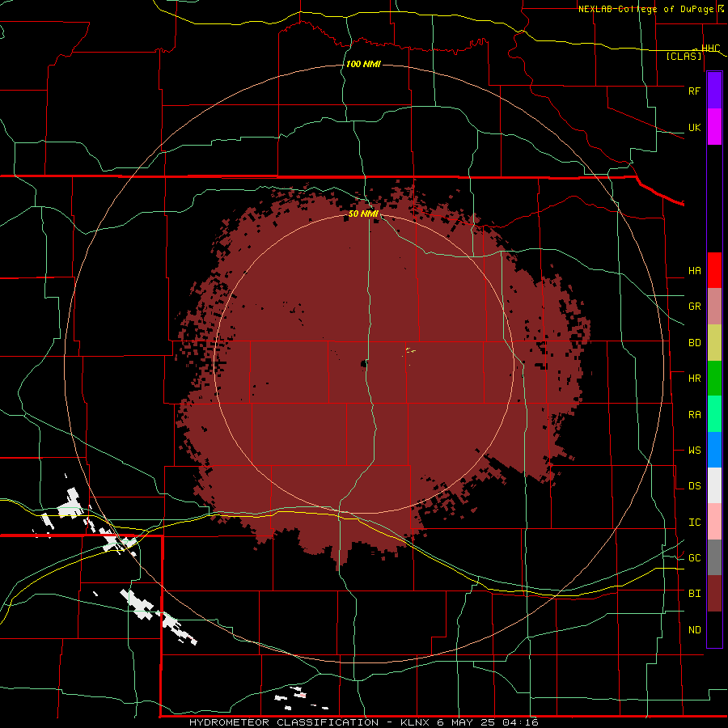The height and width of the screenshot is (728, 728).
Task: Click the WS legend label
Action: click(x=694, y=450)
